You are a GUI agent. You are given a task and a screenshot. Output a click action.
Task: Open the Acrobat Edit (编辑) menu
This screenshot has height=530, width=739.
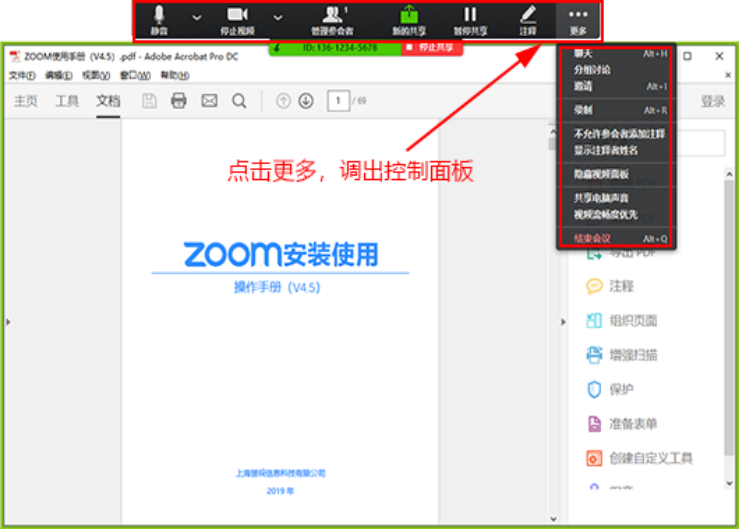coord(59,75)
